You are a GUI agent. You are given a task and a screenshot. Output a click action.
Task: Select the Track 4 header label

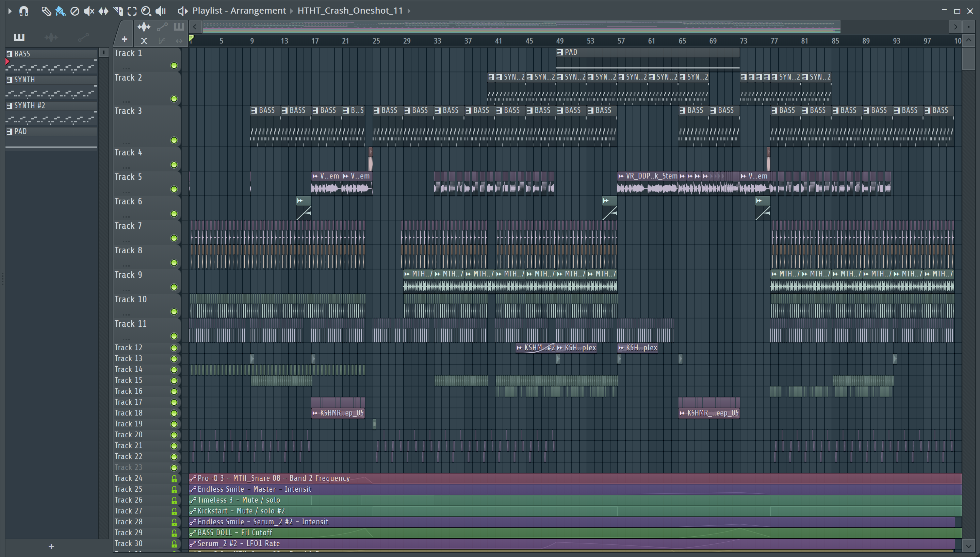(128, 153)
